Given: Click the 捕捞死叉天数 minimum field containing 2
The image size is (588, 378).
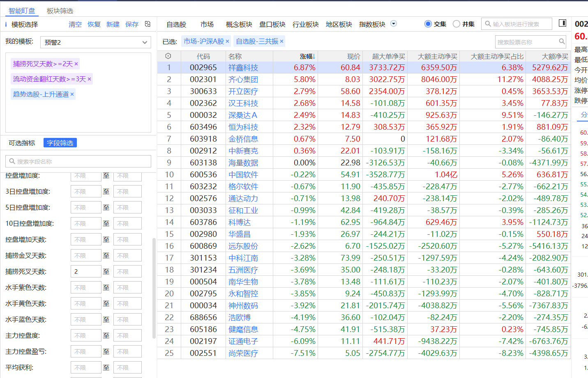Looking at the screenshot, I should click(86, 271).
